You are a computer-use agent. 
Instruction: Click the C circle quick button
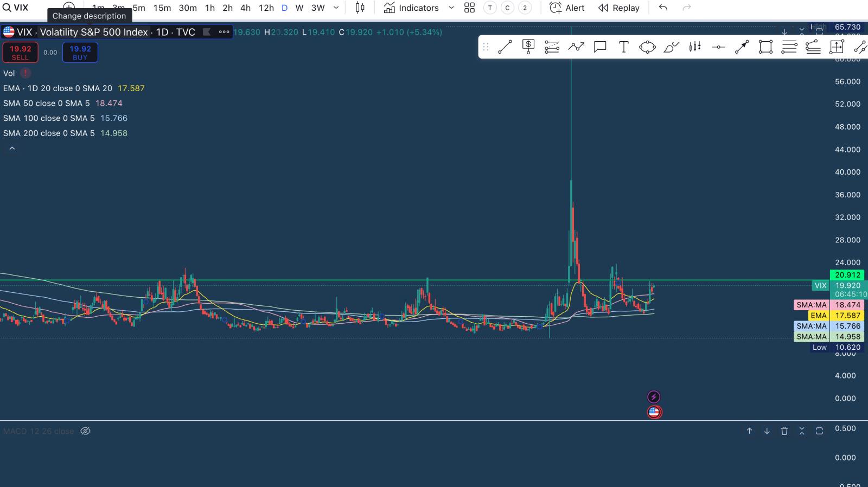tap(507, 8)
